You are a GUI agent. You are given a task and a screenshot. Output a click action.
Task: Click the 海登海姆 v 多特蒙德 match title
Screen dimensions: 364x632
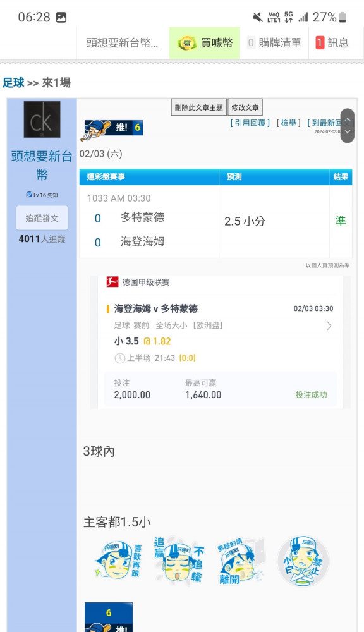[x=156, y=309]
